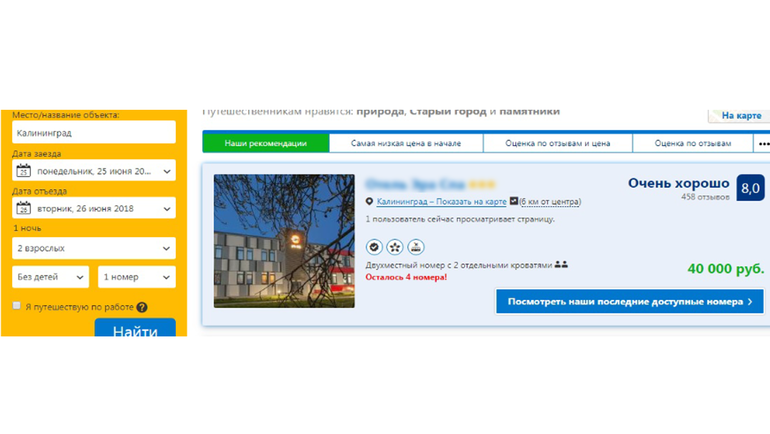The height and width of the screenshot is (434, 770).
Task: Open the check-in date dropdown
Action: (x=94, y=170)
